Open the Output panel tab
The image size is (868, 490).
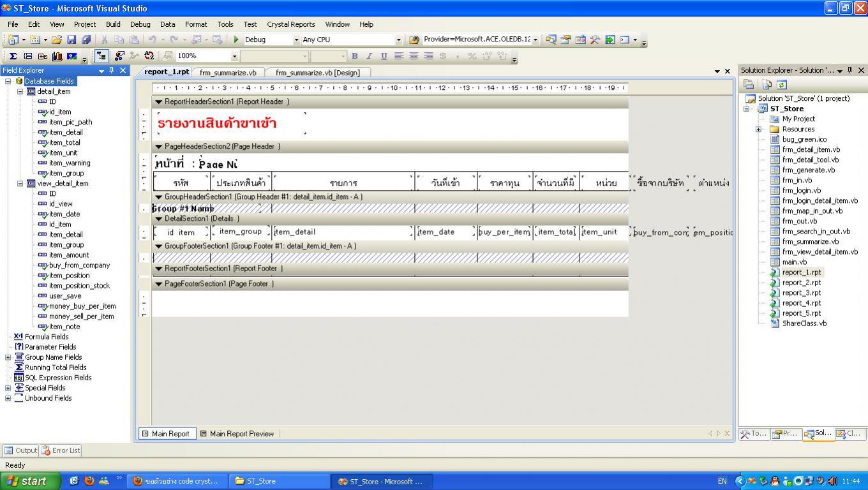coord(20,450)
